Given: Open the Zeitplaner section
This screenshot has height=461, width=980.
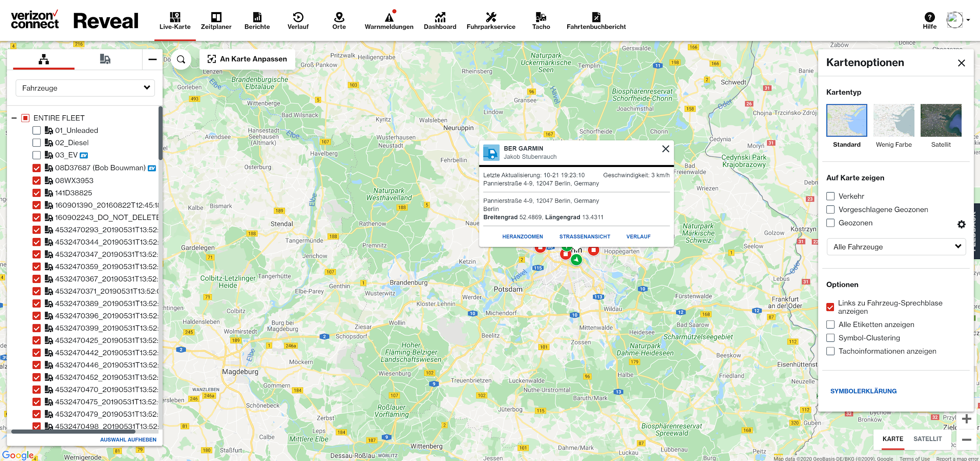Looking at the screenshot, I should click(x=216, y=21).
